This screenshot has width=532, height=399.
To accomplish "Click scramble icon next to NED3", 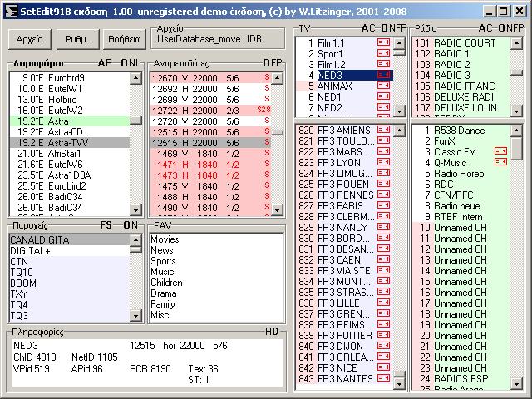I will [x=383, y=75].
